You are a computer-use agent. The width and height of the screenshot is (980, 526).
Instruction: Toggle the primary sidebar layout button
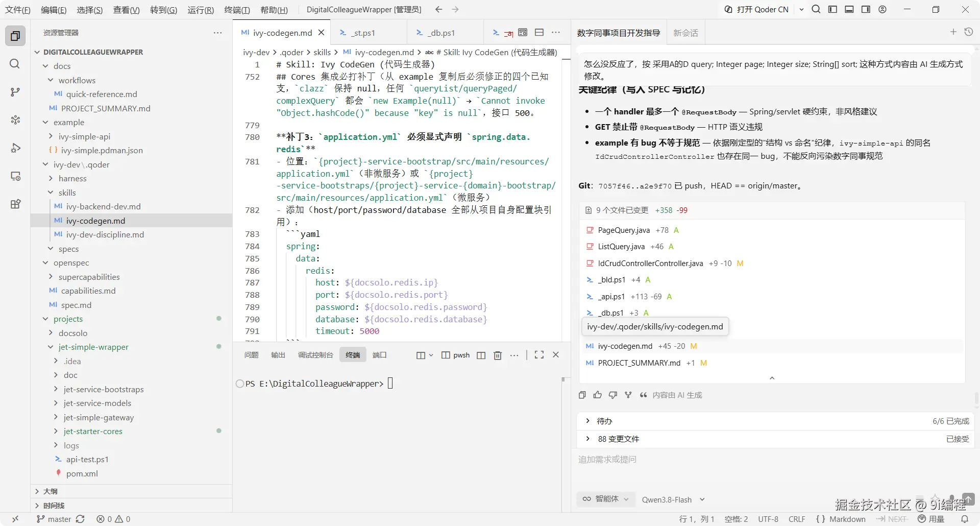coord(832,9)
